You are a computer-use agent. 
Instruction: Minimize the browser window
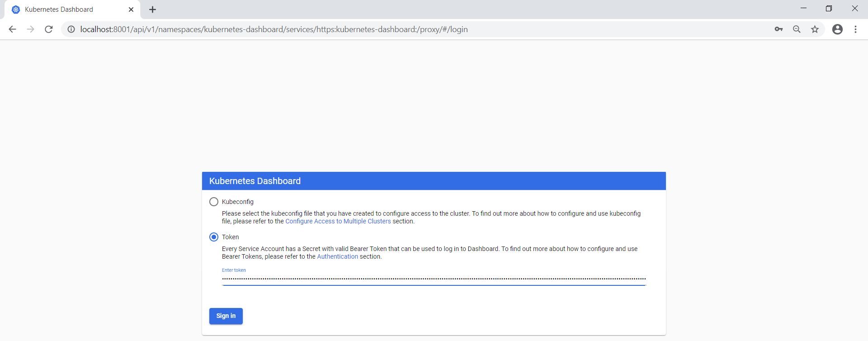[803, 9]
